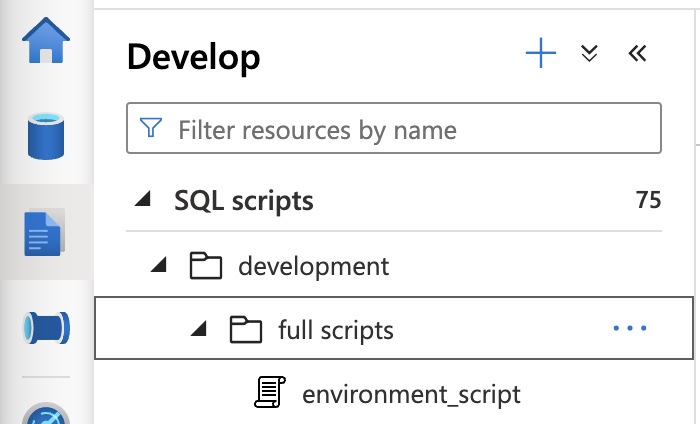
Task: Open the environment_script script name
Action: click(411, 393)
